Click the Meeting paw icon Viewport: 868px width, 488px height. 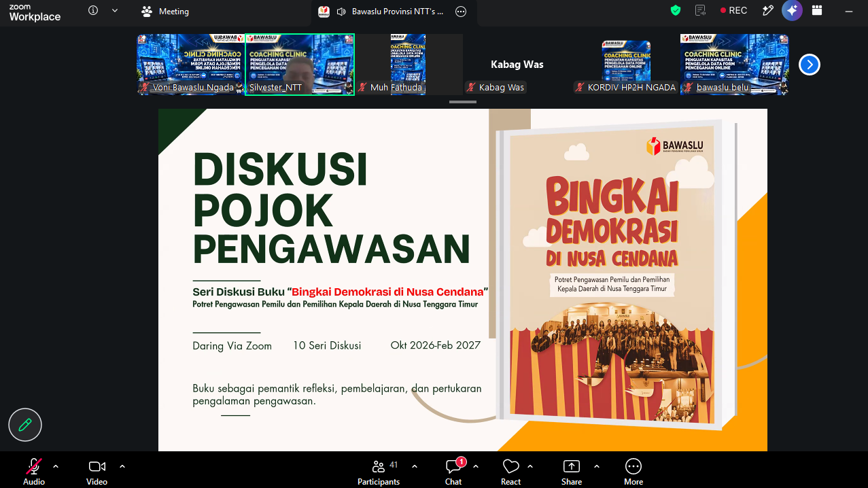click(147, 12)
